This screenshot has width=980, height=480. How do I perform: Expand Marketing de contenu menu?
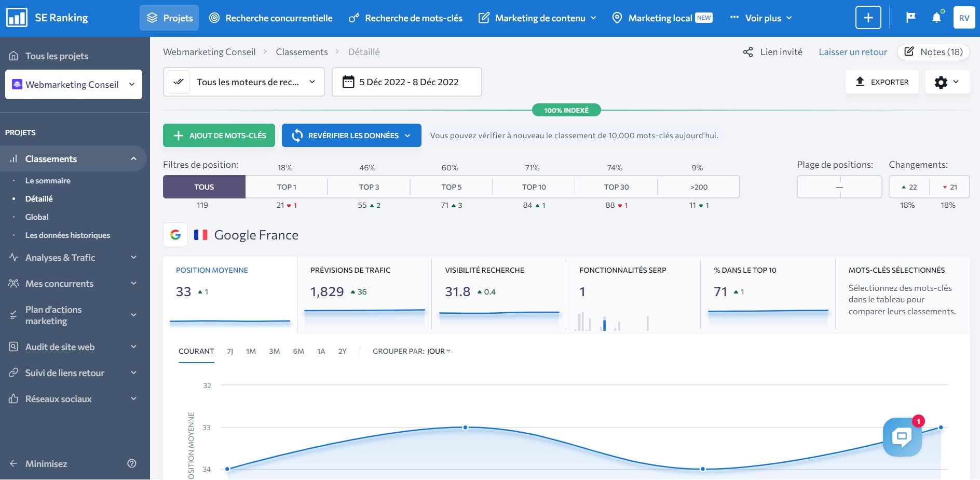point(537,18)
